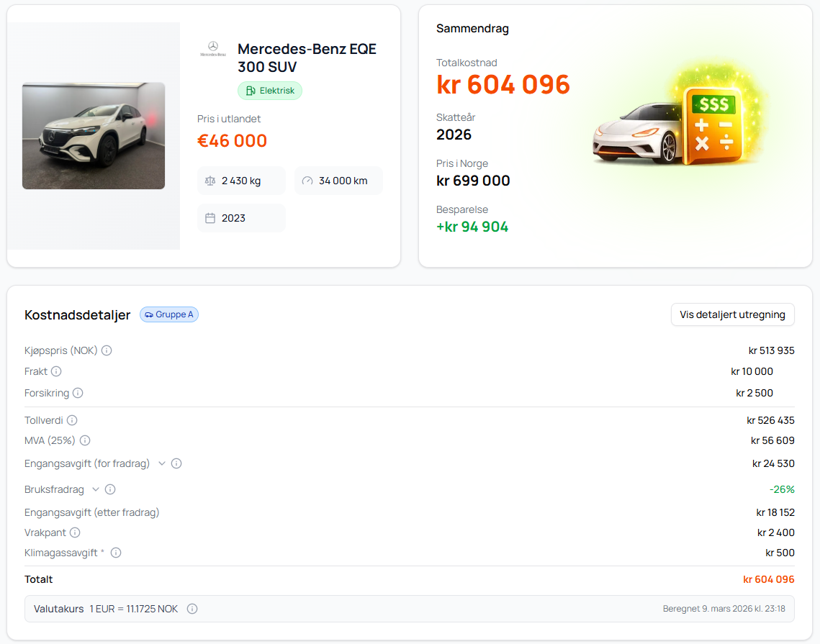This screenshot has width=820, height=644.
Task: Click info icon next to Bruksfradrag
Action: click(x=110, y=489)
